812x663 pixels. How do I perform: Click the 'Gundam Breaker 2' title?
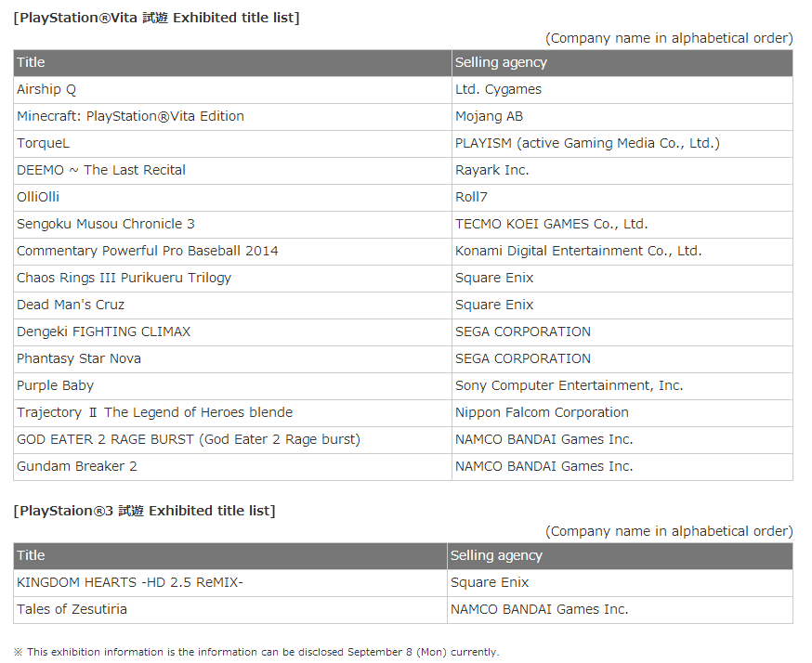232,466
